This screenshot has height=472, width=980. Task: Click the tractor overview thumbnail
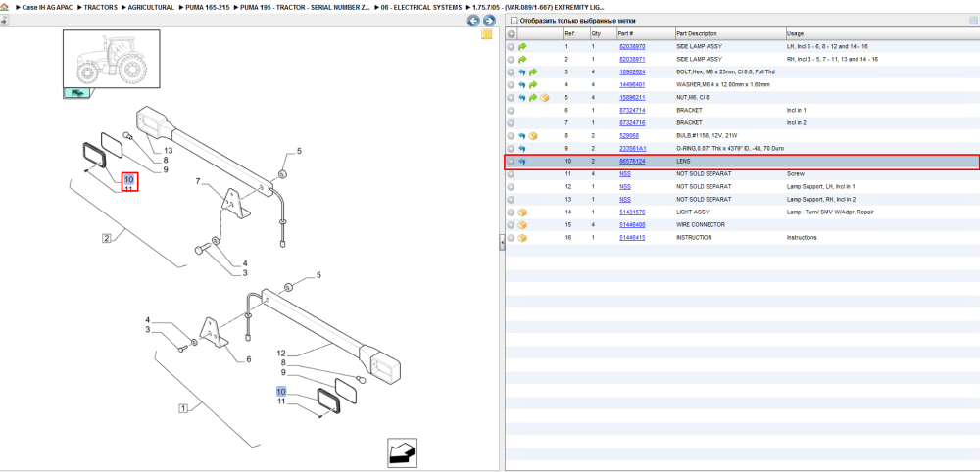[x=112, y=59]
